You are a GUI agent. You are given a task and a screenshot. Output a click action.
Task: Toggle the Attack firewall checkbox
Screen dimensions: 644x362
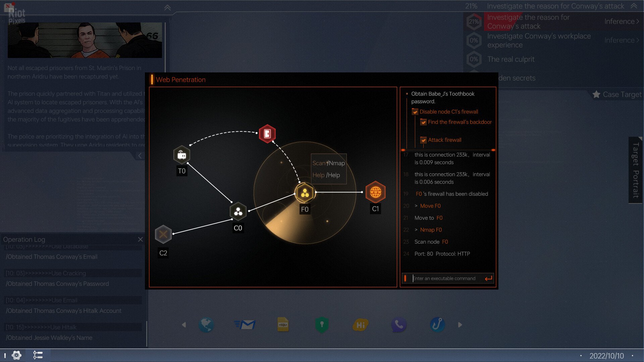423,140
